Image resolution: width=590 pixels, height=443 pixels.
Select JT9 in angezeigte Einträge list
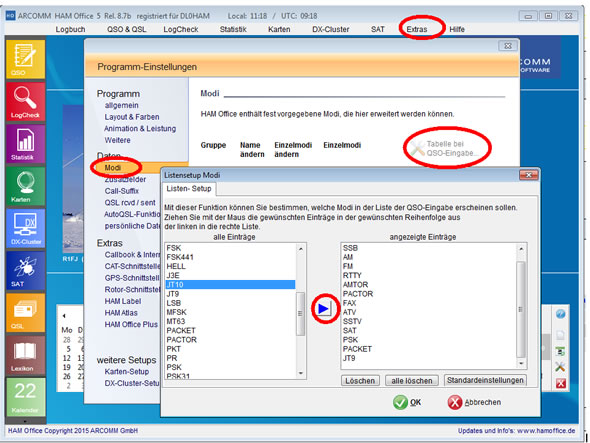pyautogui.click(x=429, y=358)
